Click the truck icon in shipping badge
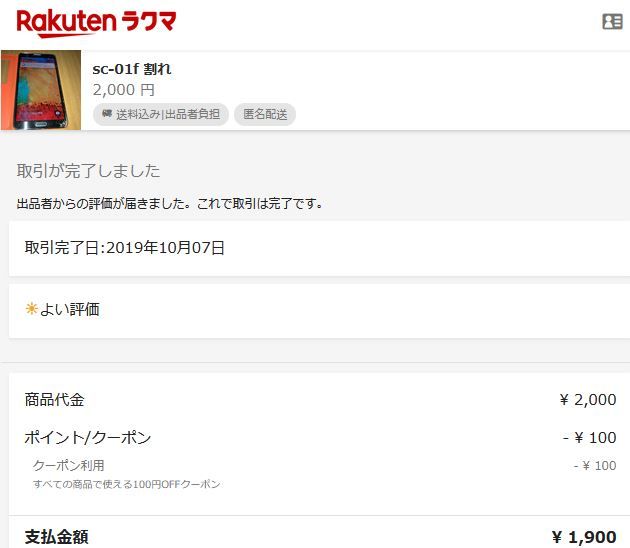 click(x=107, y=114)
